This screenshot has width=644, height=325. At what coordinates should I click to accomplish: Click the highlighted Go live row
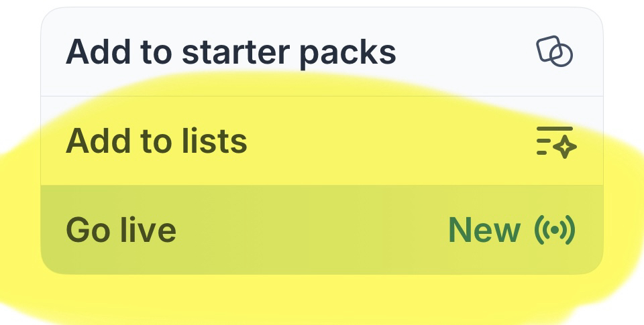[322, 230]
